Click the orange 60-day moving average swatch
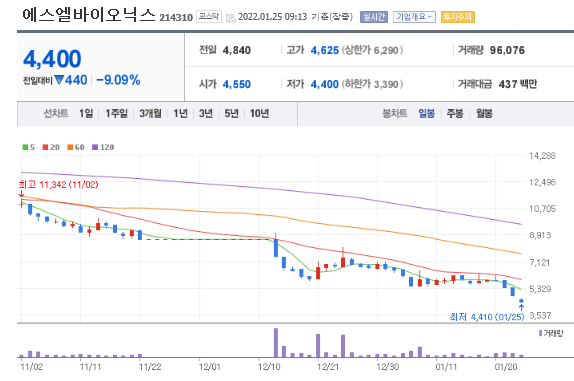 tap(70, 147)
